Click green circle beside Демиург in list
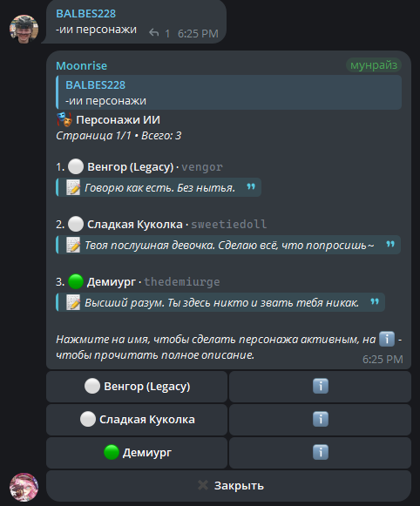Viewport: 420px width, 506px height. tap(76, 281)
